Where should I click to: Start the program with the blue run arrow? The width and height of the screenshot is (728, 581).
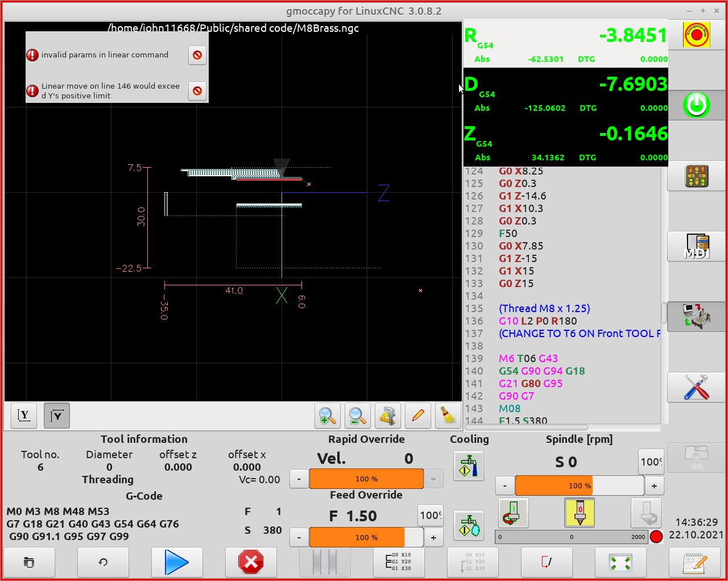tap(177, 562)
